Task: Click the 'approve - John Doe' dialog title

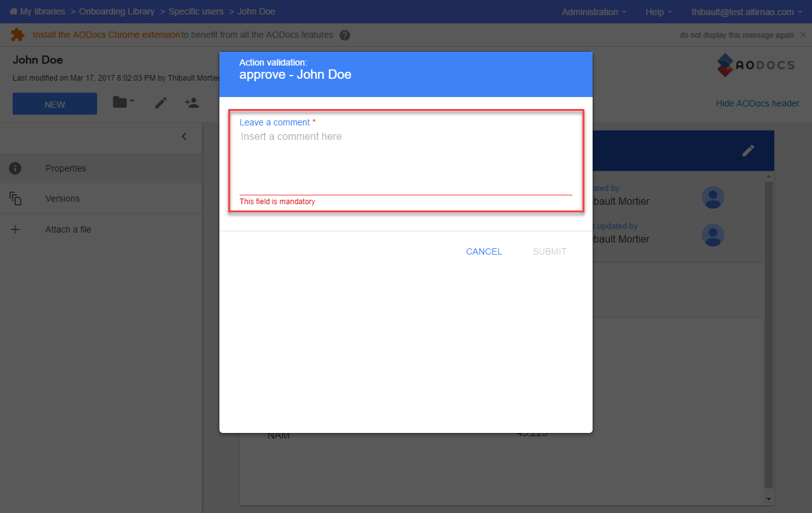Action: (295, 75)
